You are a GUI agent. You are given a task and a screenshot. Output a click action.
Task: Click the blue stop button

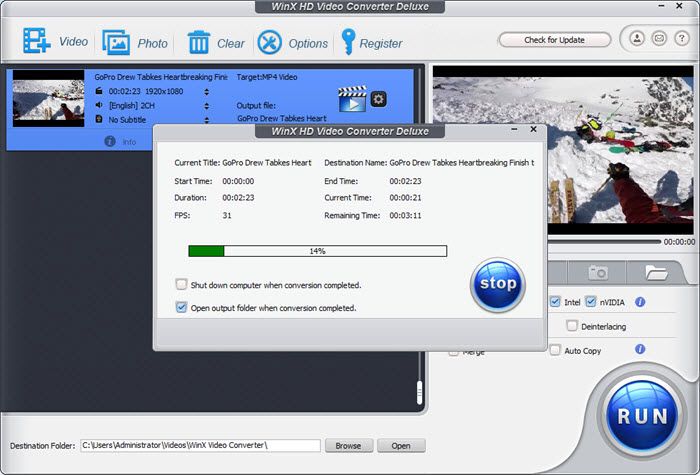[498, 284]
